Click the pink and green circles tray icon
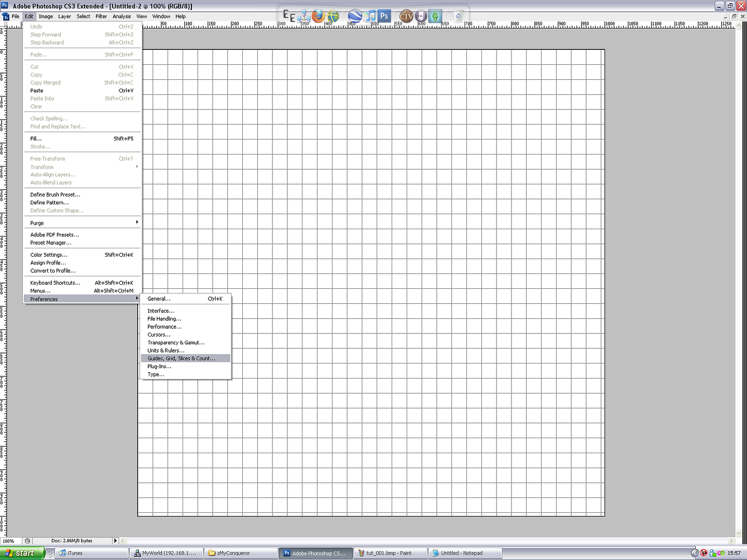The image size is (747, 560). pyautogui.click(x=721, y=553)
